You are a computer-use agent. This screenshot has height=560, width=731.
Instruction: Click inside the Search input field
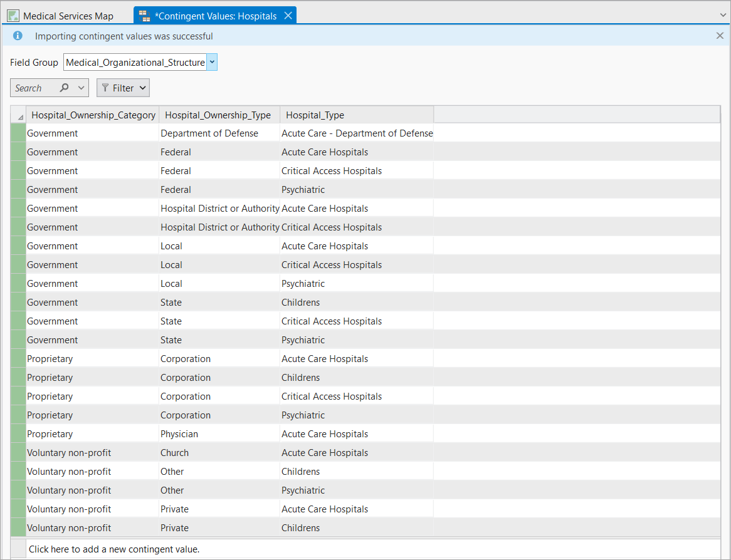coord(36,88)
